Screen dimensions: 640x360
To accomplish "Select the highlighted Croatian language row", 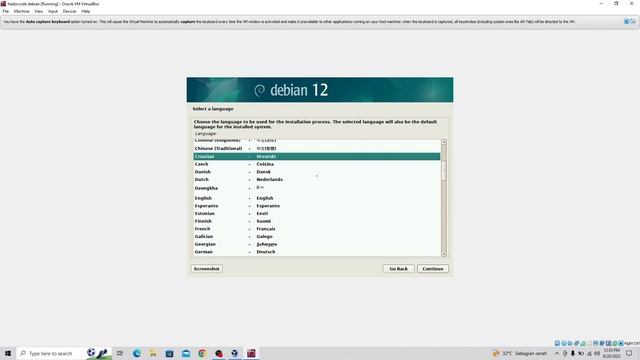I will [x=317, y=156].
